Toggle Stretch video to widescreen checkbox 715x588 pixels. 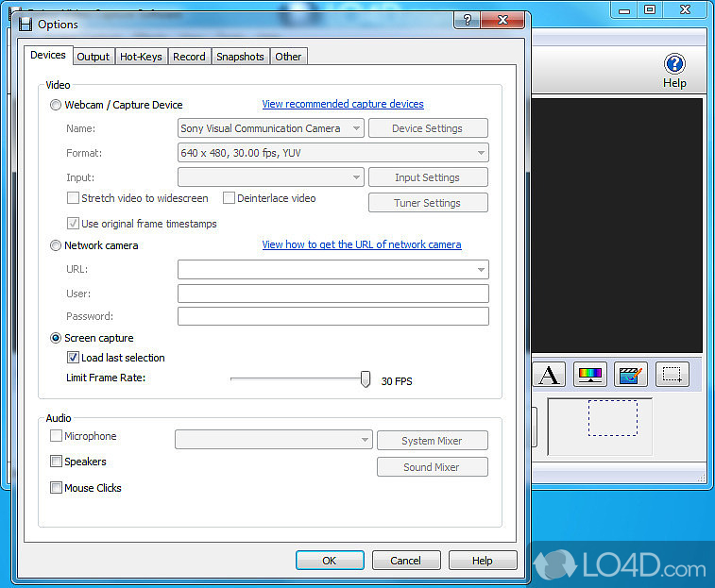coord(73,198)
